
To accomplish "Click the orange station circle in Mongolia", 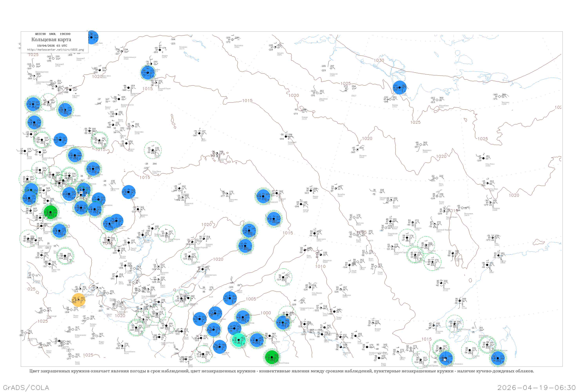I will click(79, 300).
